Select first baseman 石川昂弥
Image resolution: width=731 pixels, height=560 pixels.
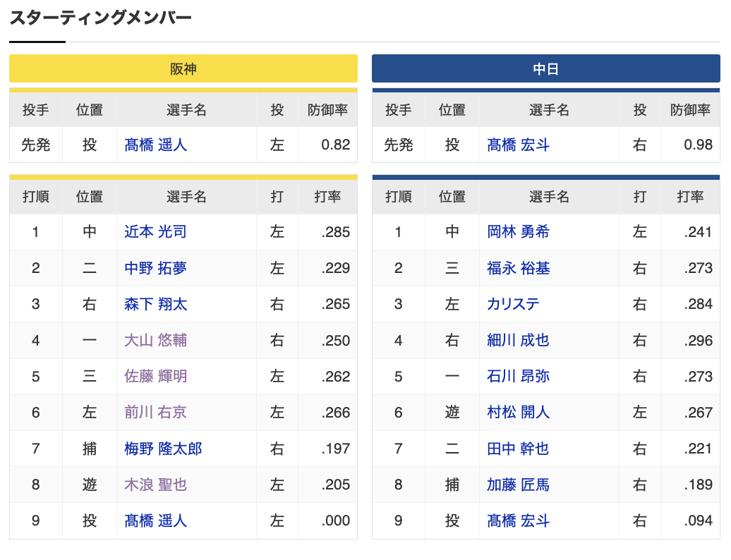(519, 376)
